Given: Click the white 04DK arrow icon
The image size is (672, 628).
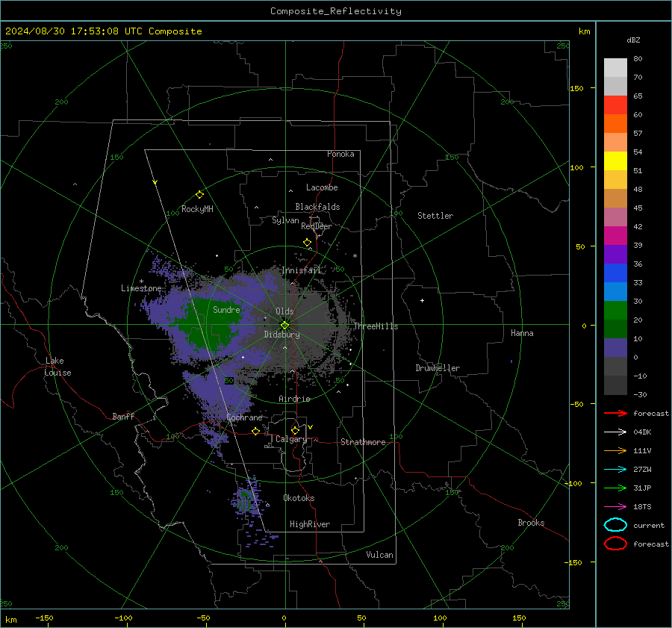Looking at the screenshot, I should click(615, 432).
